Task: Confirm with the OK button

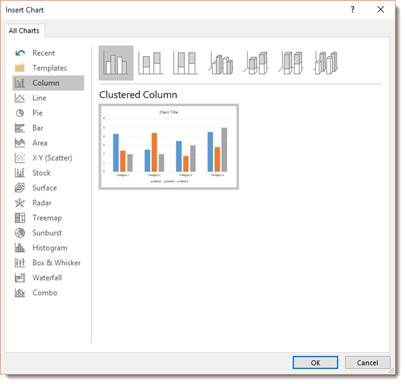Action: click(315, 363)
